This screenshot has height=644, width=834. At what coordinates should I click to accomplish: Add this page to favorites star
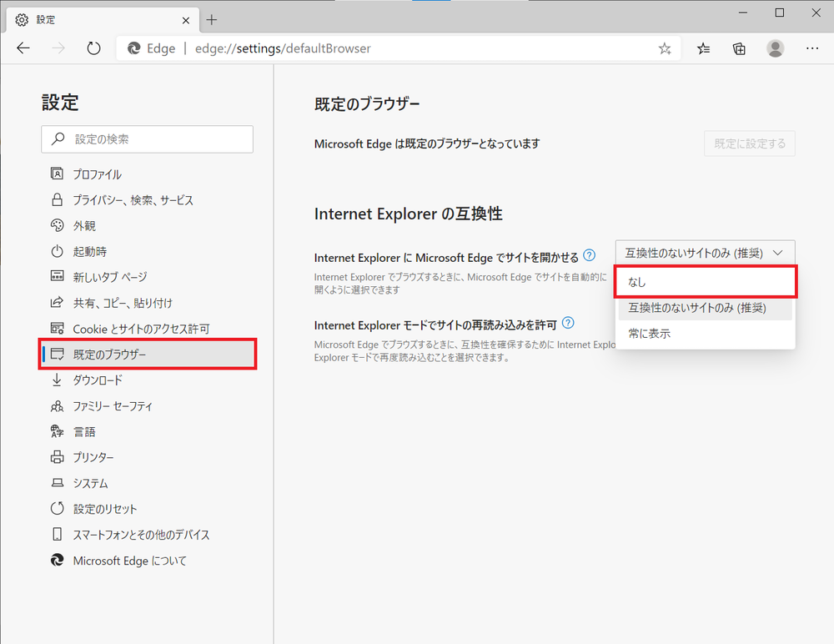pos(665,49)
